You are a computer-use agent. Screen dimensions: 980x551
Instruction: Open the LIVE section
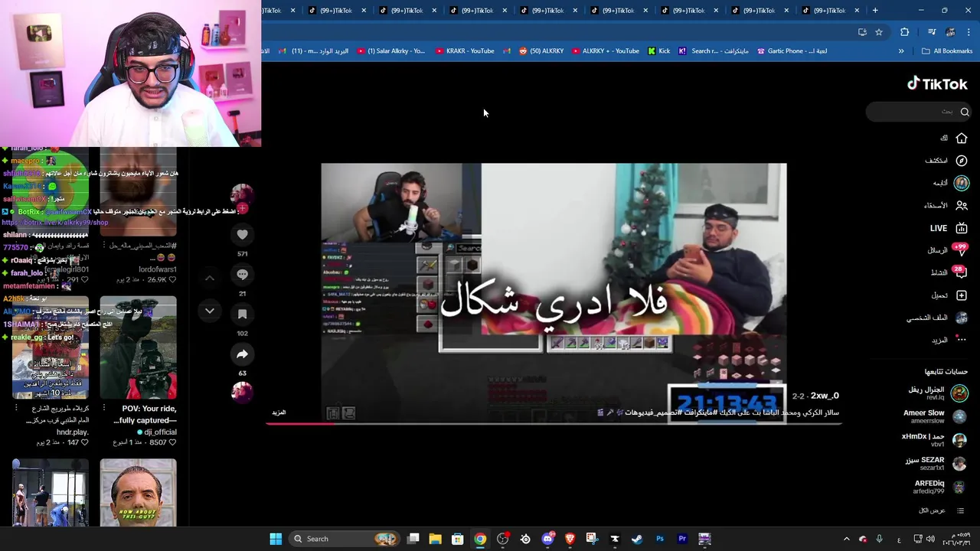click(948, 228)
